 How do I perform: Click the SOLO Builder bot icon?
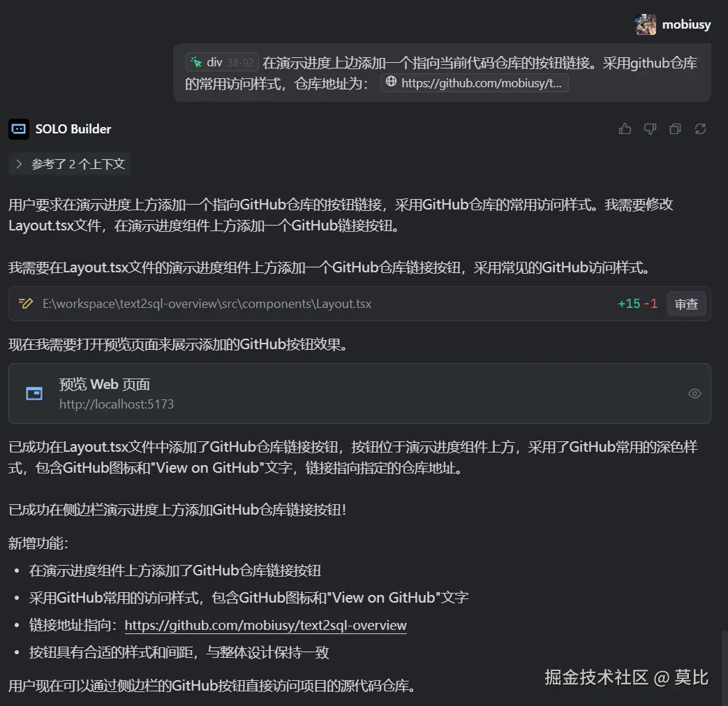19,128
